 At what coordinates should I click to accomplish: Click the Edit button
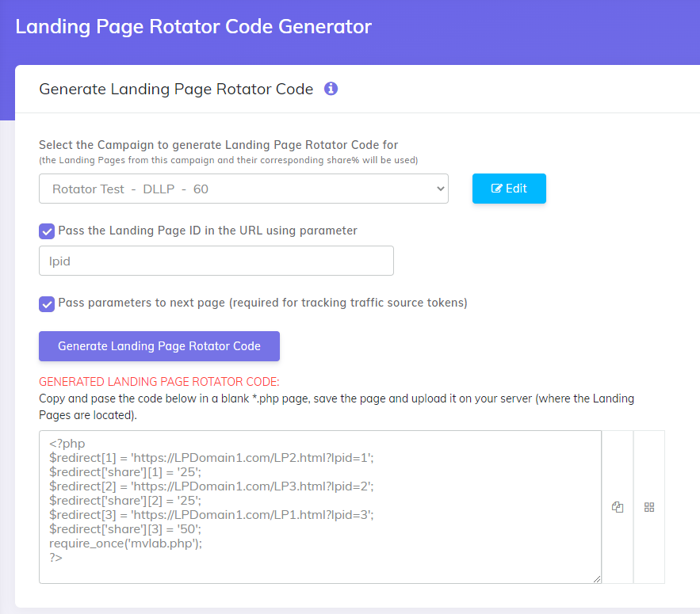pyautogui.click(x=509, y=189)
